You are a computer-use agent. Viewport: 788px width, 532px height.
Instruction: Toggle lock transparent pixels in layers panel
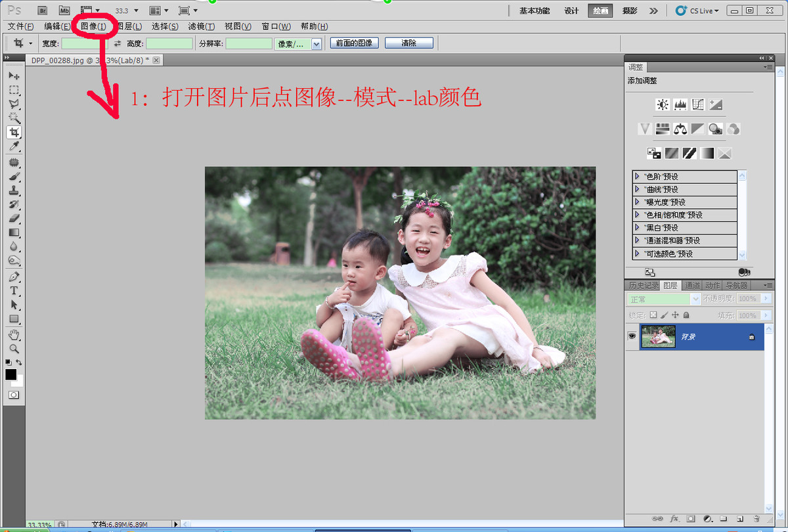[653, 315]
